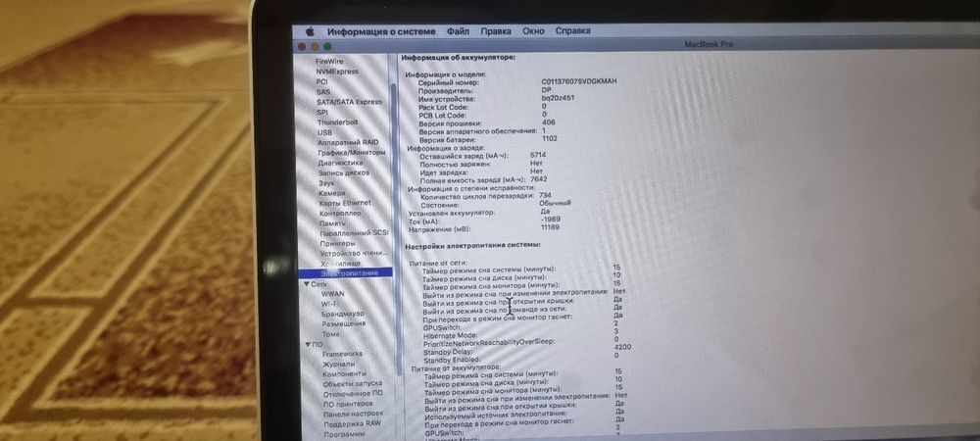Image resolution: width=980 pixels, height=441 pixels.
Task: Select Хранилище in the sidebar
Action: (x=341, y=263)
